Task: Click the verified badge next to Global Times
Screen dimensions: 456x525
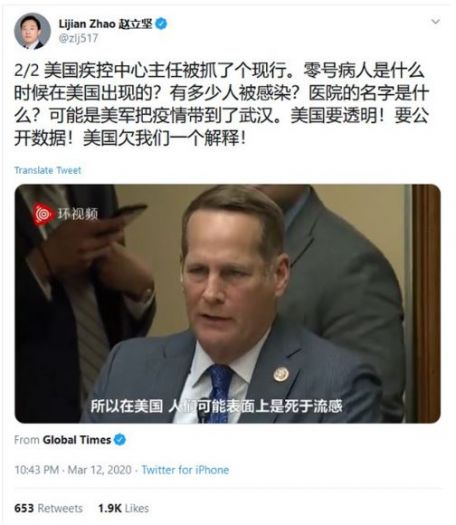Action: click(x=120, y=440)
